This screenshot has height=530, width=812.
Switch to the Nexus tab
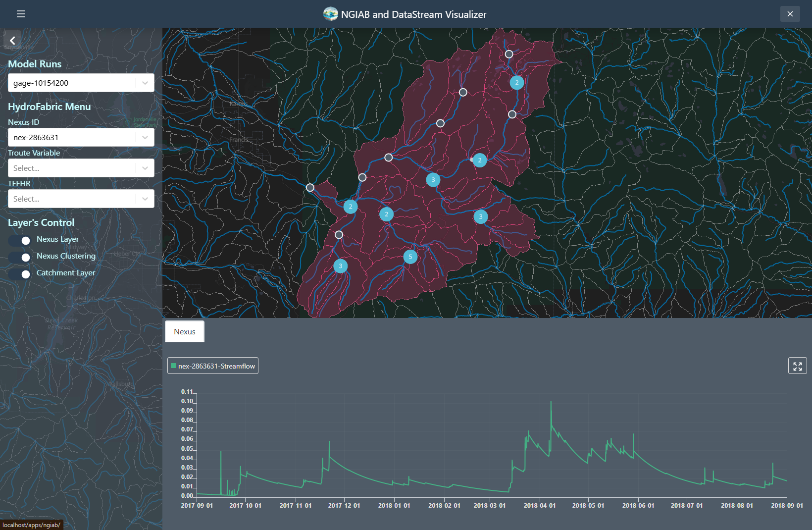[x=184, y=331]
